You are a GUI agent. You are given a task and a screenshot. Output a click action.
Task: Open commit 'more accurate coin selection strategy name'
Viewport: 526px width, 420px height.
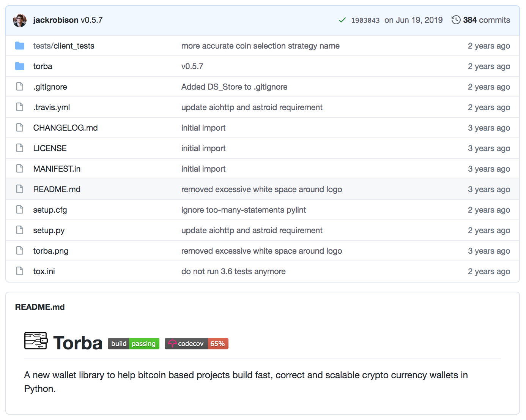click(x=260, y=46)
